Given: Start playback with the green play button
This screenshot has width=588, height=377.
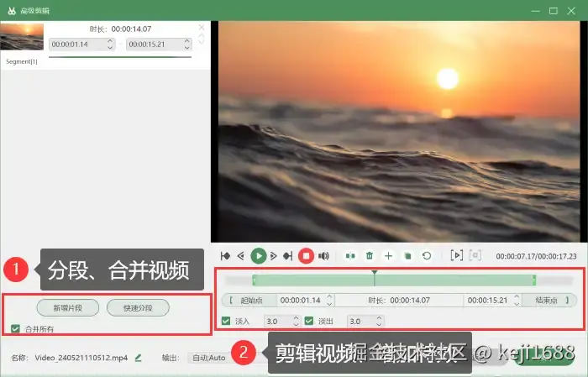Looking at the screenshot, I should click(x=259, y=256).
